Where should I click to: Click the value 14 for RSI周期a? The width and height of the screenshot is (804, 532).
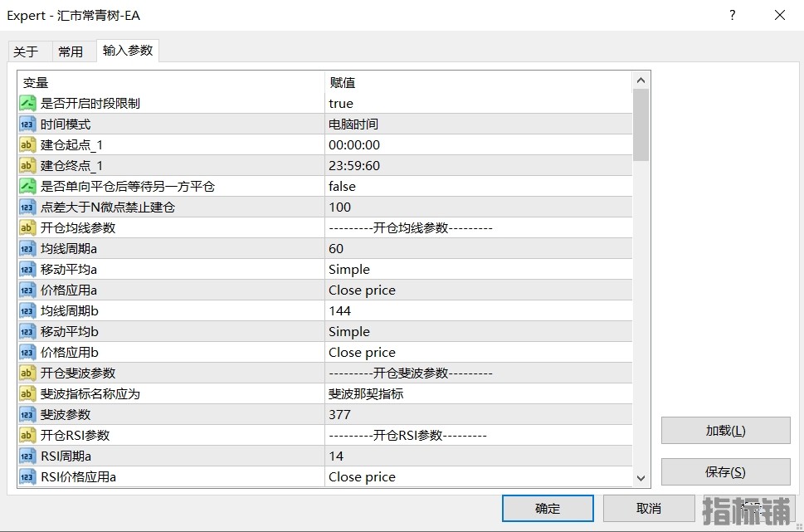click(479, 456)
